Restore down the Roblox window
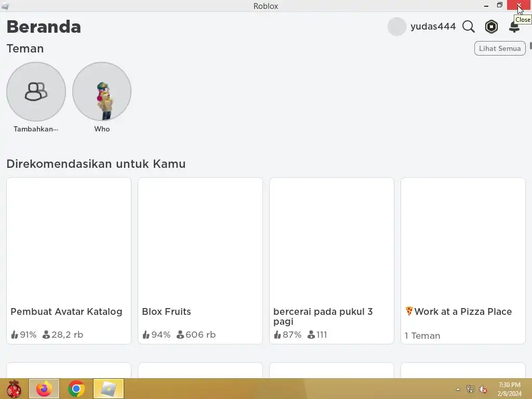This screenshot has width=532, height=399. (x=499, y=5)
